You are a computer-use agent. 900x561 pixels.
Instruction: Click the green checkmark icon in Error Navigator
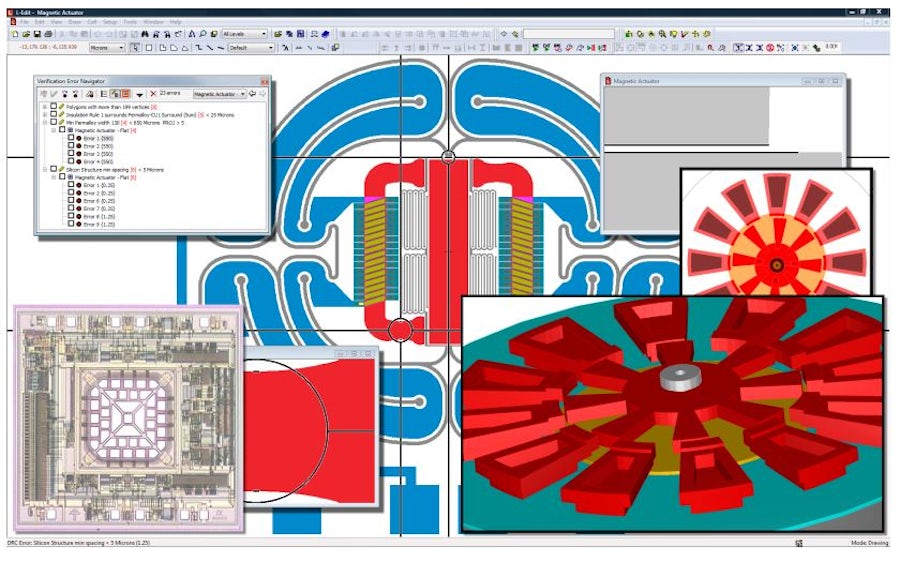54,94
